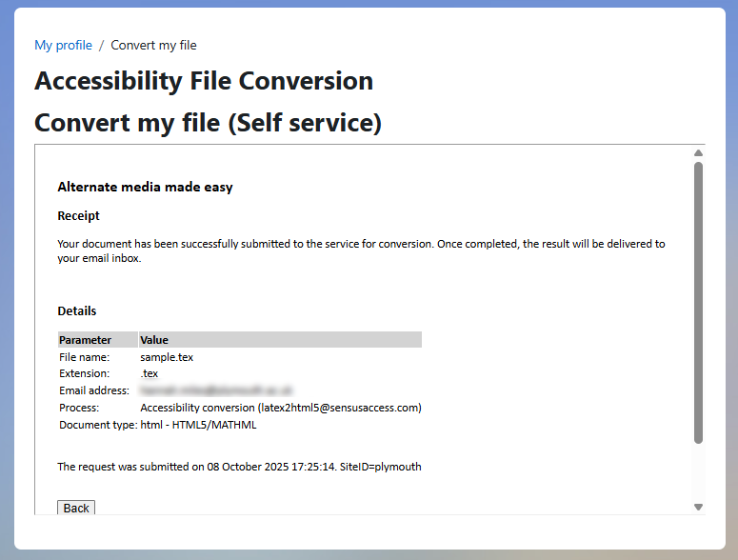Click the Parameter column header
This screenshot has width=738, height=560.
tap(85, 340)
